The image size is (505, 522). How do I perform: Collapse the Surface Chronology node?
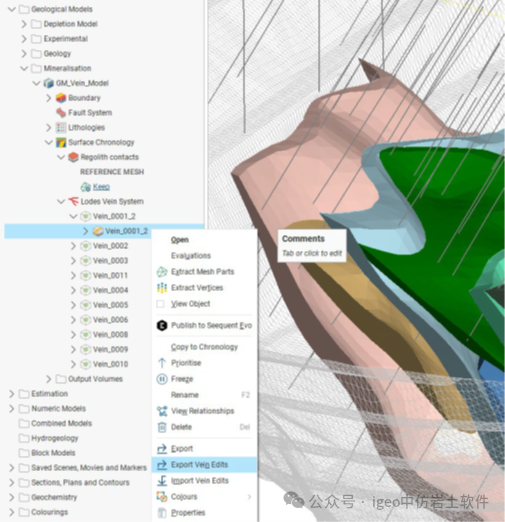click(x=49, y=142)
